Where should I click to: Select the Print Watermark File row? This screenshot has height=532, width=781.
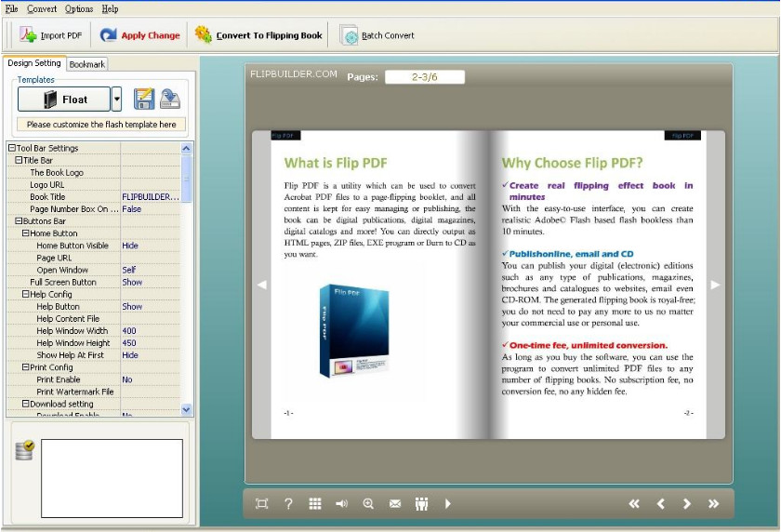click(94, 392)
